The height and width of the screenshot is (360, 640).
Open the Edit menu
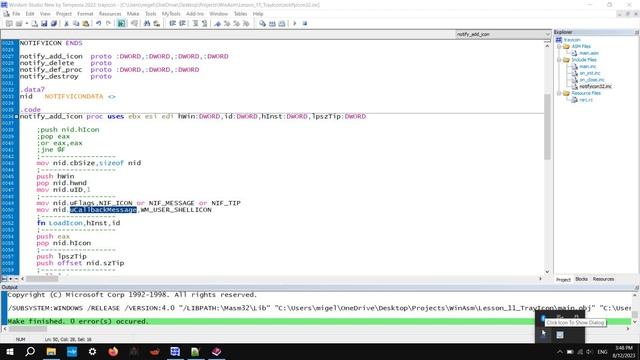point(30,14)
